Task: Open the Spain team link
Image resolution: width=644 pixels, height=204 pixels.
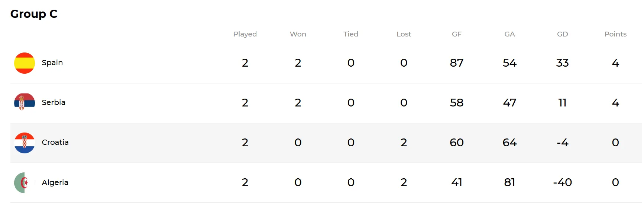Action: click(52, 63)
